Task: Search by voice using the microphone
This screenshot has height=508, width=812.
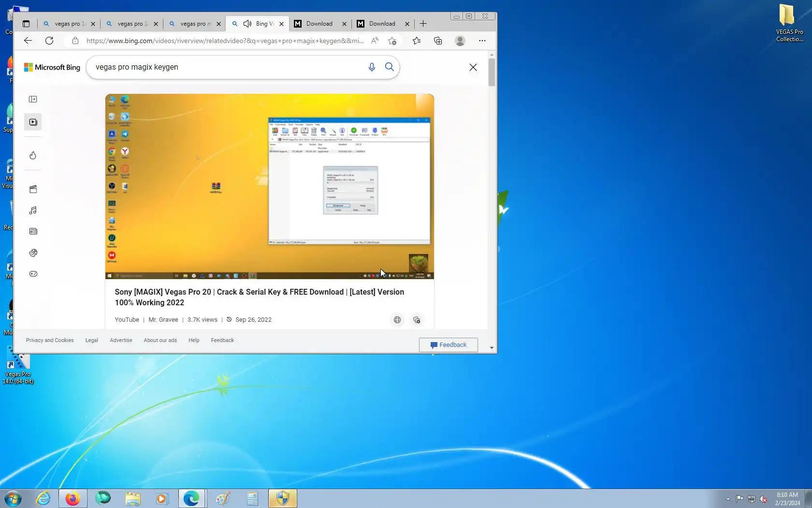Action: [372, 67]
